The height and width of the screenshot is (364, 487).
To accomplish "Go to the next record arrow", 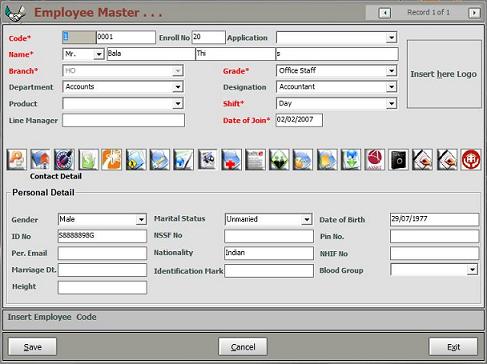I will coord(474,13).
